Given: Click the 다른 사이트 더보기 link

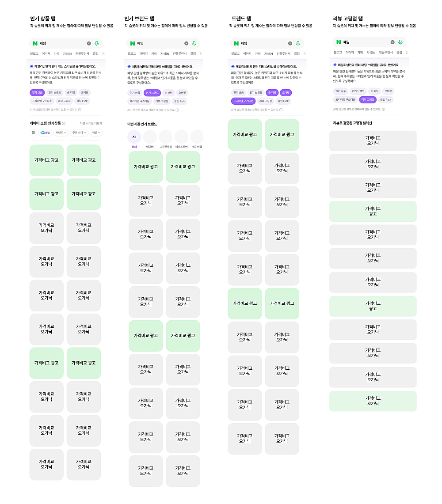Looking at the screenshot, I should coord(91,124).
